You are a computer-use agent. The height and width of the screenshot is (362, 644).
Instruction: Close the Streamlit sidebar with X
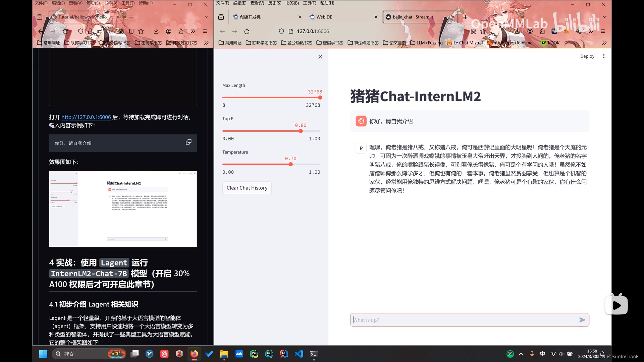coord(320,57)
